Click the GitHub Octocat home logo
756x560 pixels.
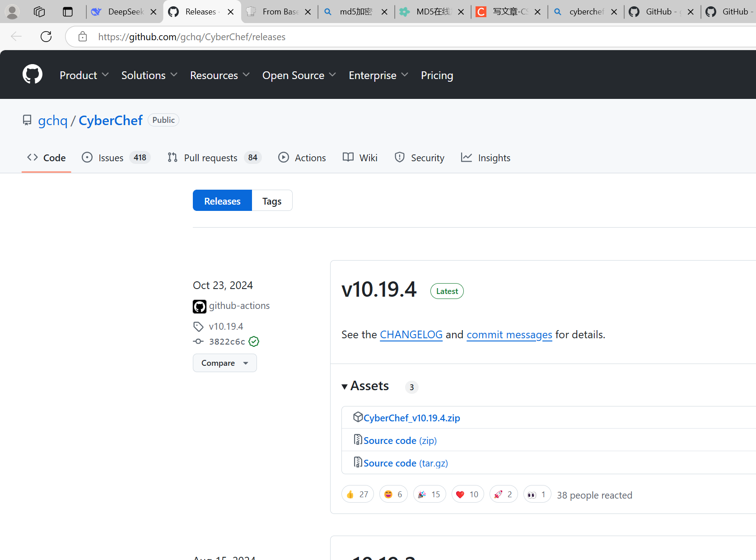point(33,74)
